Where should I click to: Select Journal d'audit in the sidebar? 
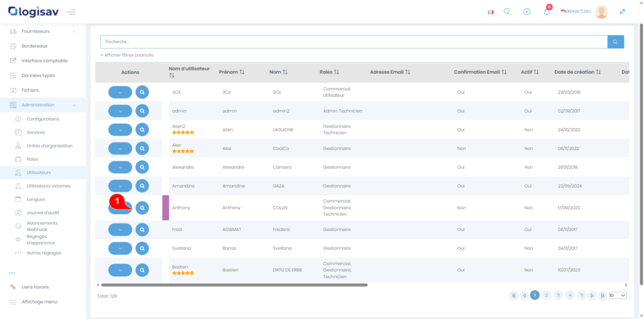click(x=42, y=212)
